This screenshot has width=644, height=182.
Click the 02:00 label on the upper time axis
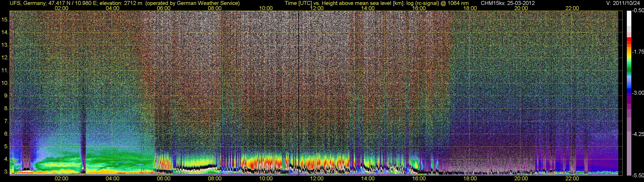61,8
